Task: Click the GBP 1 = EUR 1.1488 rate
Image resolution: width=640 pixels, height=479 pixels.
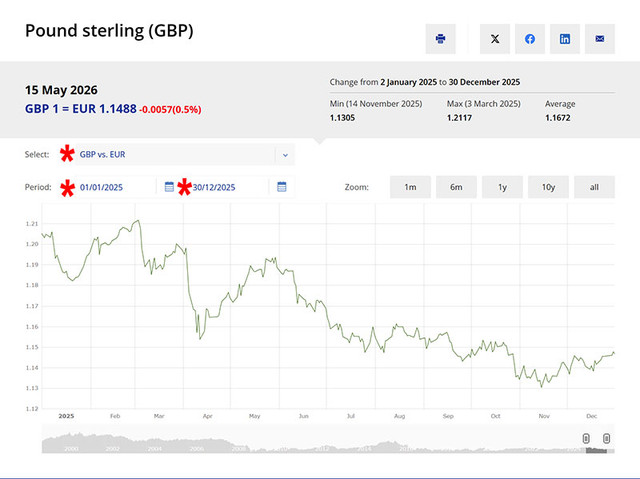Action: 80,109
